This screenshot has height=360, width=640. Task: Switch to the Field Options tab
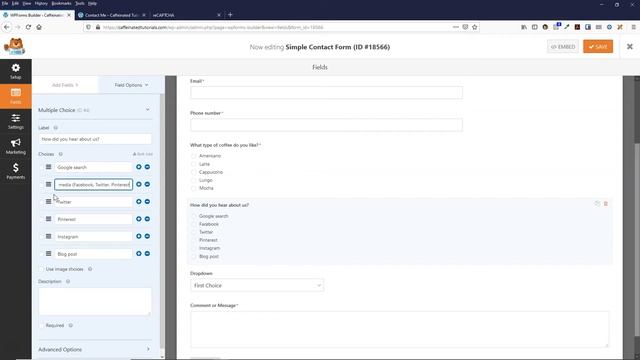click(131, 85)
